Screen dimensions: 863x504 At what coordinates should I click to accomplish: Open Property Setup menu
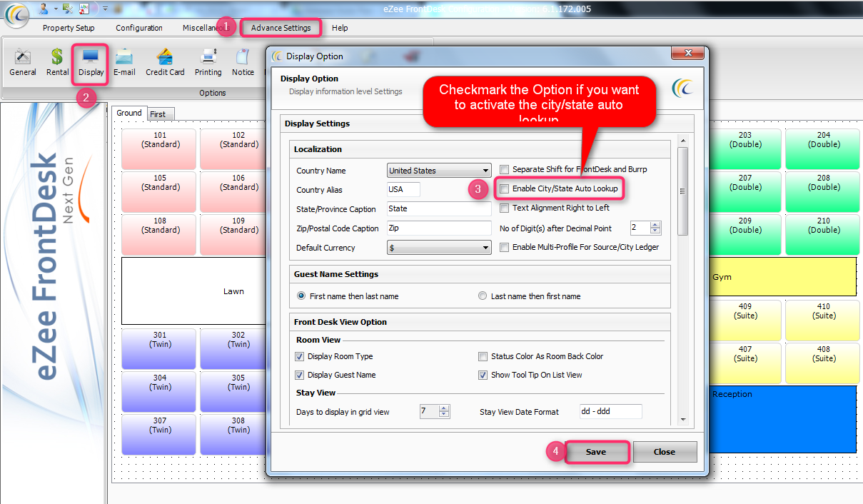69,28
